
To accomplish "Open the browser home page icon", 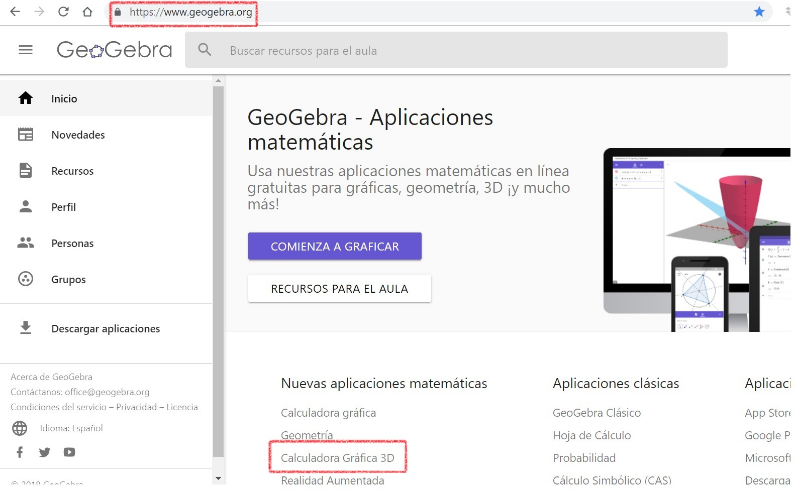I will click(x=87, y=12).
